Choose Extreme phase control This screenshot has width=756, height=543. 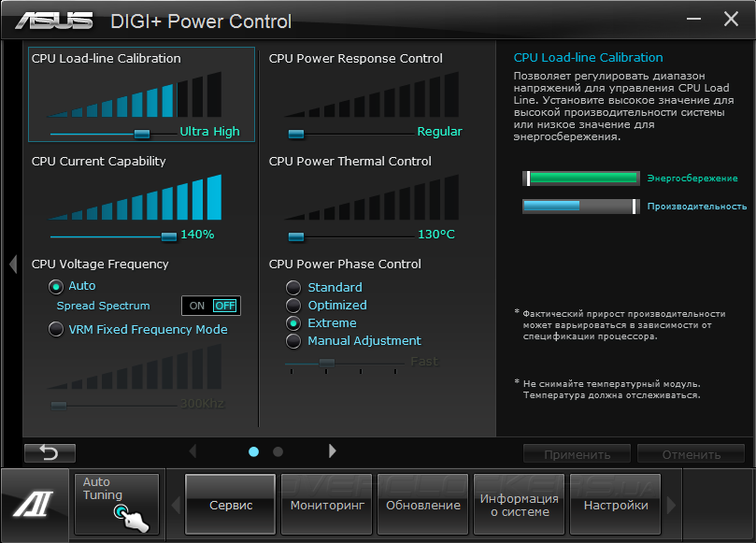click(293, 323)
